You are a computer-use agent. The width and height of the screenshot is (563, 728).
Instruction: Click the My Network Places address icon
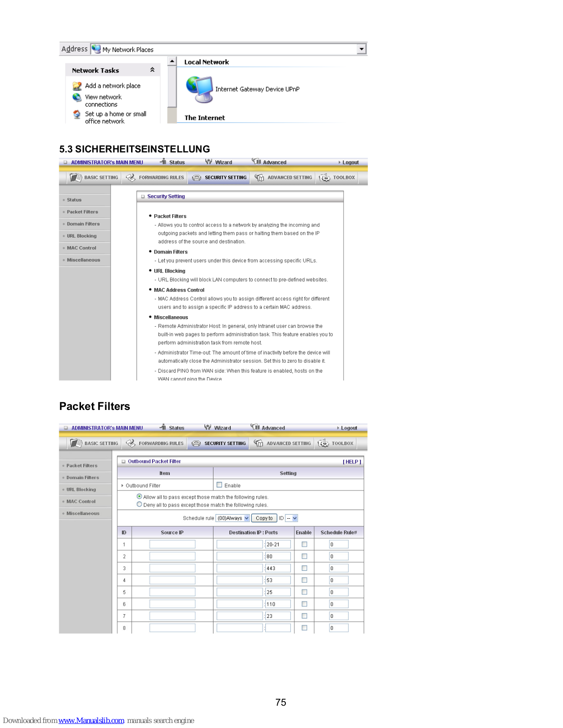click(96, 49)
